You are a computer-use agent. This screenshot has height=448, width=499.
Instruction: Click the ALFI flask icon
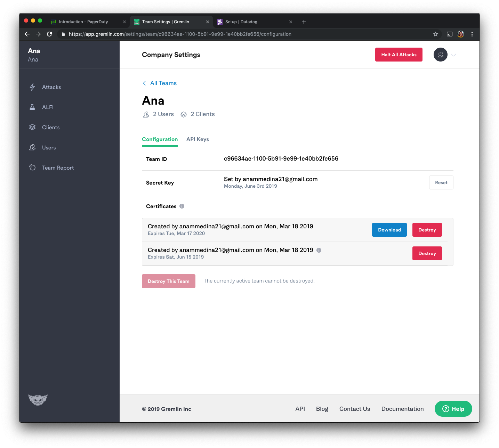(x=32, y=107)
